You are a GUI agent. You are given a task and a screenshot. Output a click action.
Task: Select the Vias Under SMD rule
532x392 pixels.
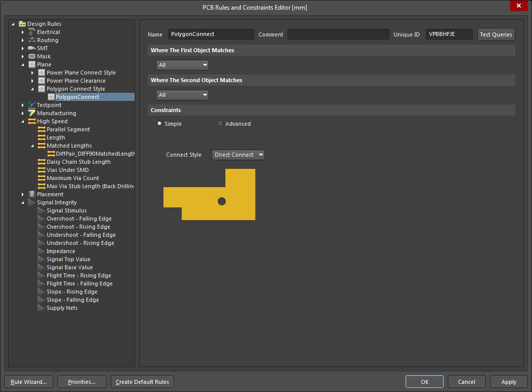point(68,170)
